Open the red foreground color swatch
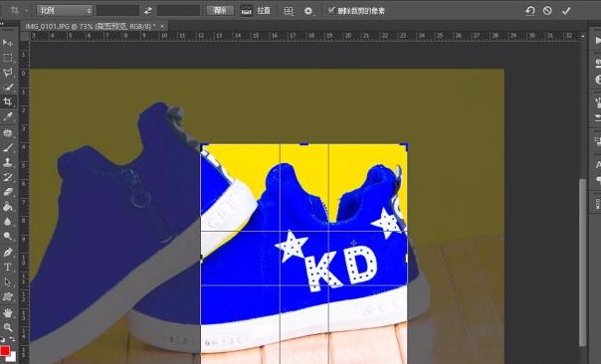601x364 pixels. pos(5,350)
